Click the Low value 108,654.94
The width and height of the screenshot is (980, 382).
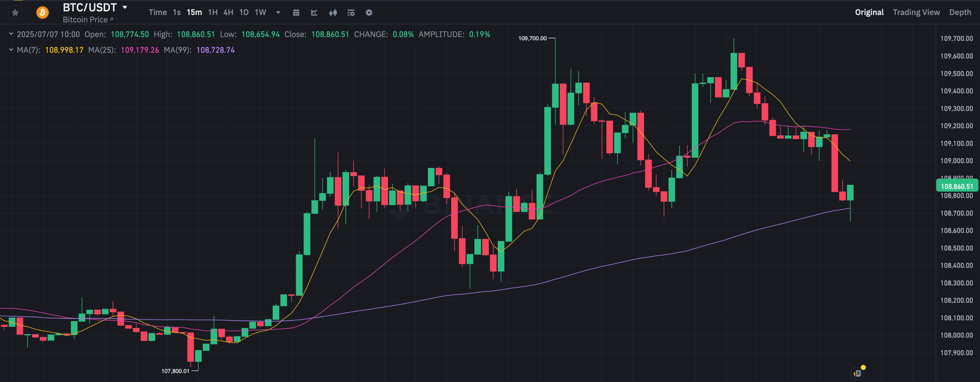click(x=261, y=34)
